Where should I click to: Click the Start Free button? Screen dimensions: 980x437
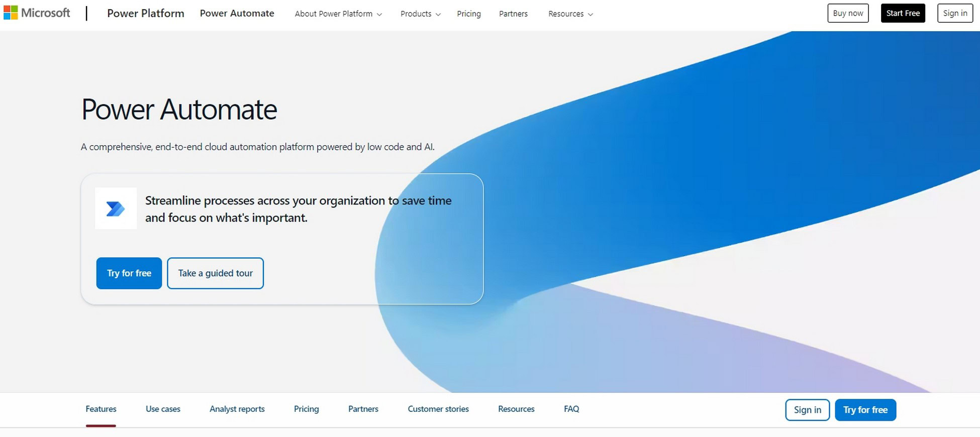tap(903, 13)
